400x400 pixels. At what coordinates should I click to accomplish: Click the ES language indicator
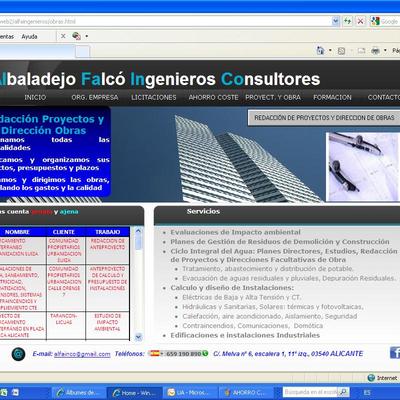pos(367,392)
